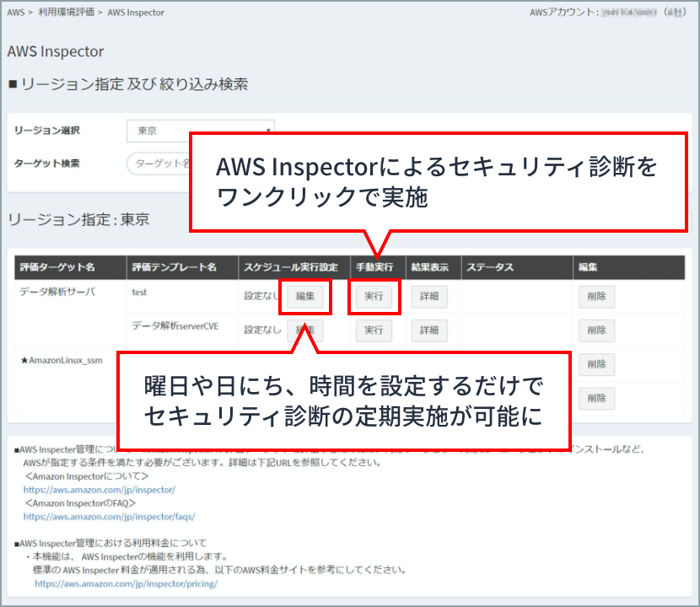700x607 pixels.
Task: Click 利用環境評価 in the breadcrumb
Action: (x=66, y=13)
